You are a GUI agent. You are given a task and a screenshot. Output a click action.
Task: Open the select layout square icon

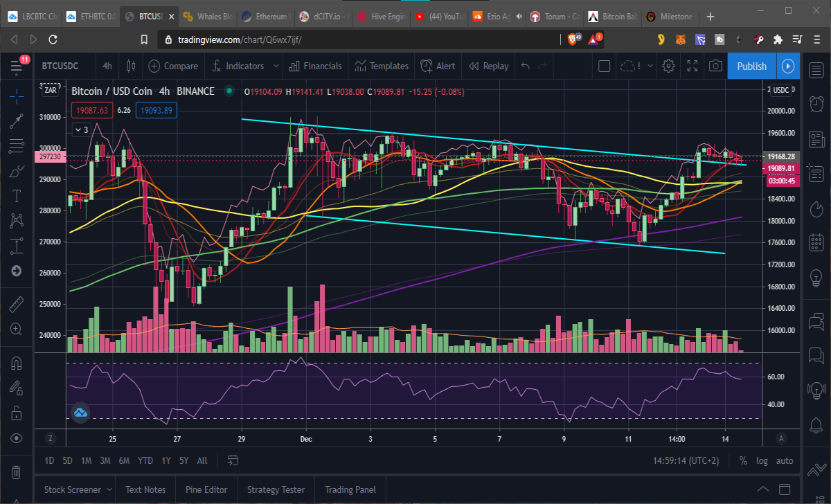(x=604, y=66)
